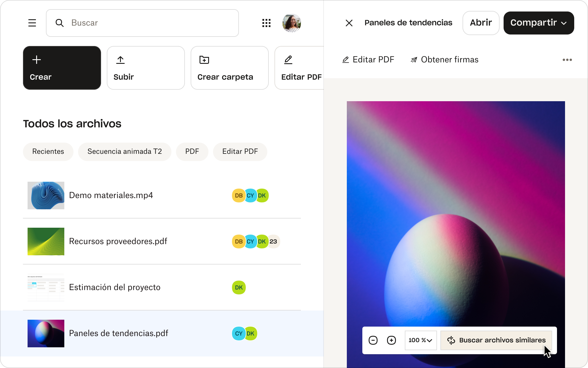Select the Editar PDF tab filter

(240, 151)
